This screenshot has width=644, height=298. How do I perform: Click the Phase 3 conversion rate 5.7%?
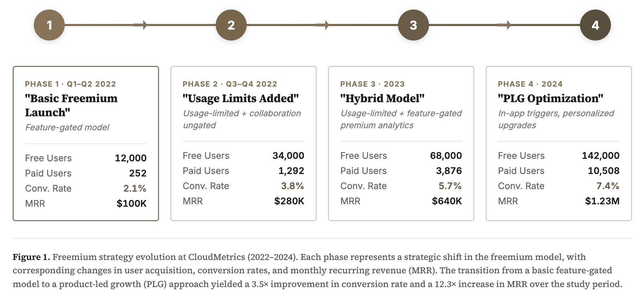point(450,186)
